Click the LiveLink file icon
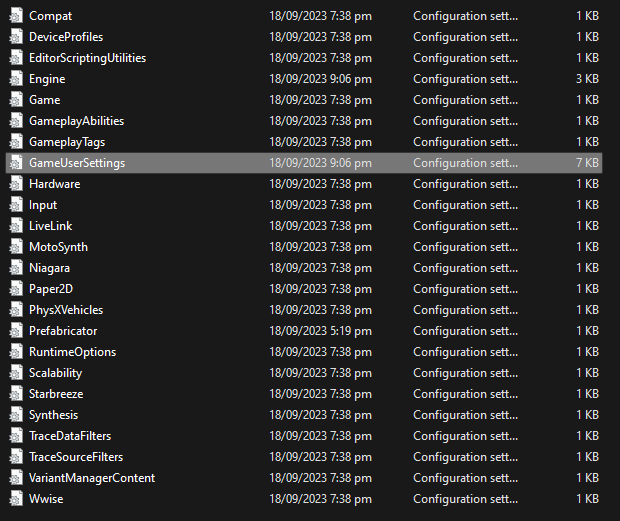Viewport: 620px width, 521px height. pos(16,226)
